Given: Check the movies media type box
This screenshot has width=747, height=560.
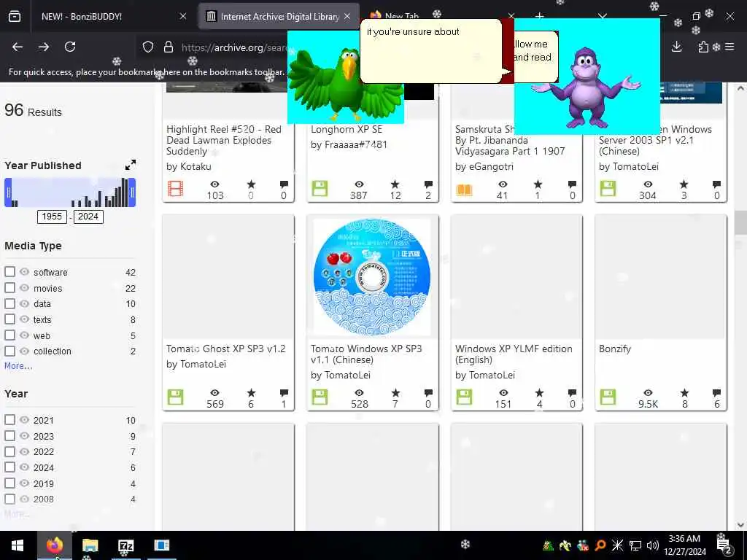Looking at the screenshot, I should (10, 287).
